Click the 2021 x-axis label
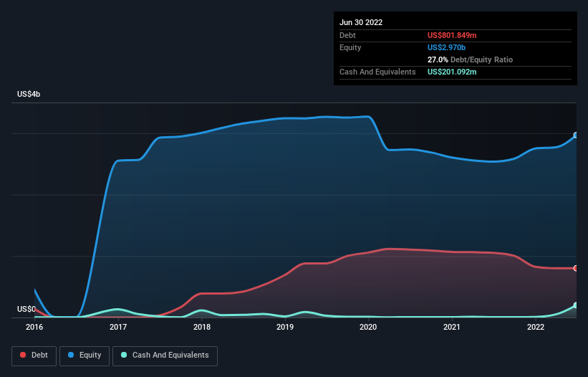The height and width of the screenshot is (377, 588). coord(452,327)
